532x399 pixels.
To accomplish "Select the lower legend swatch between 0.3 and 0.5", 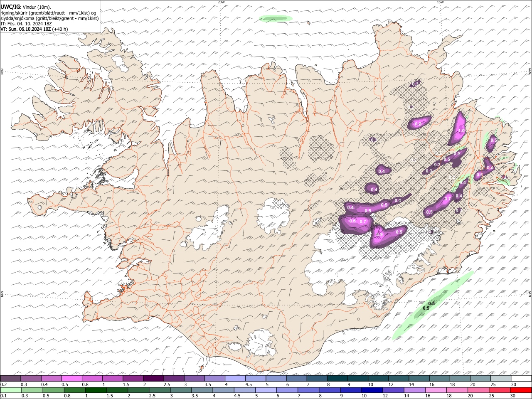I will pos(31,390).
